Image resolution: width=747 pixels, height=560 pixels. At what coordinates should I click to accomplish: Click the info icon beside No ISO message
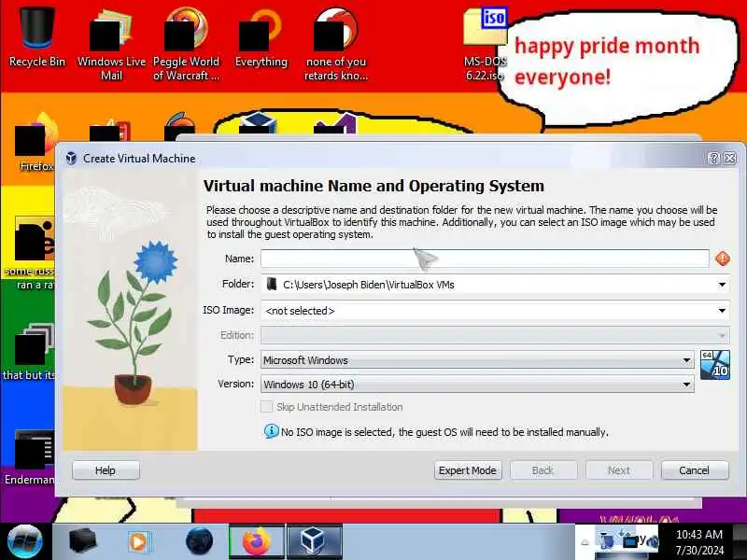click(x=271, y=431)
